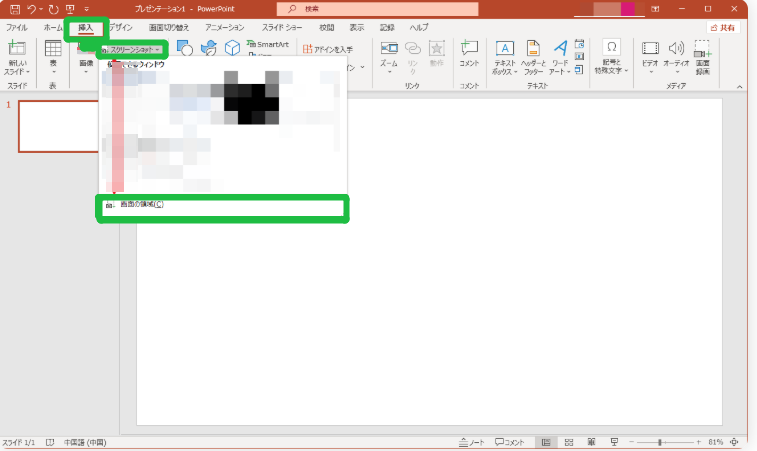757x451 pixels.
Task: Click zoom out minus button
Action: (x=631, y=442)
